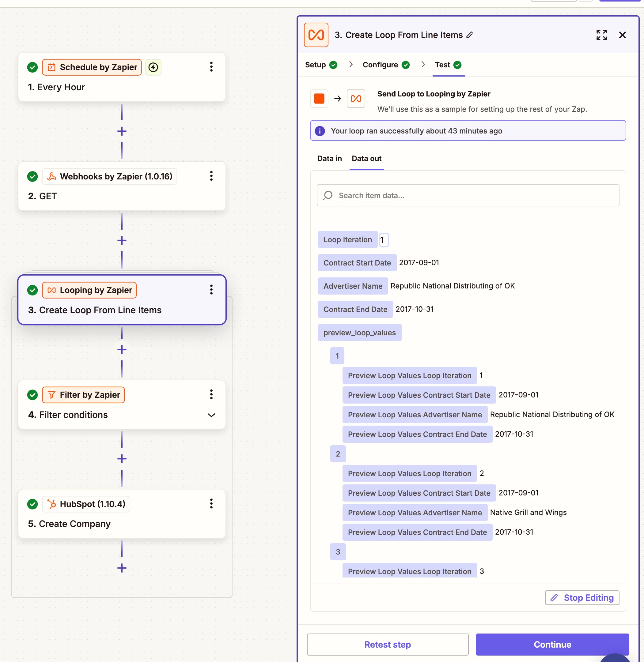Click preview loop values group 1 chip
The image size is (644, 662).
[x=337, y=356]
